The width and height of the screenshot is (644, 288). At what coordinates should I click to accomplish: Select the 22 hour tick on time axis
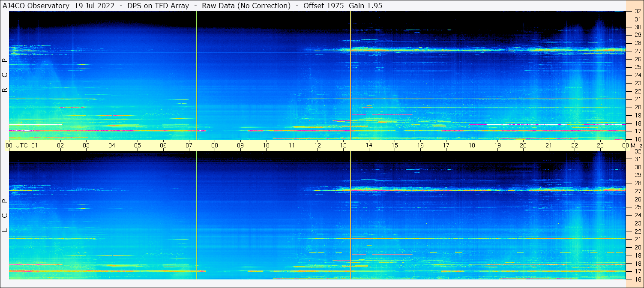(x=575, y=145)
